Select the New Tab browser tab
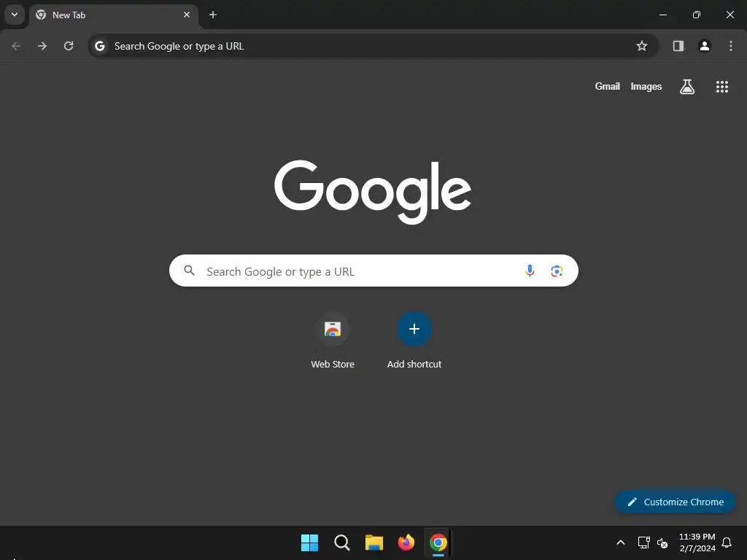This screenshot has width=747, height=560. click(x=113, y=15)
